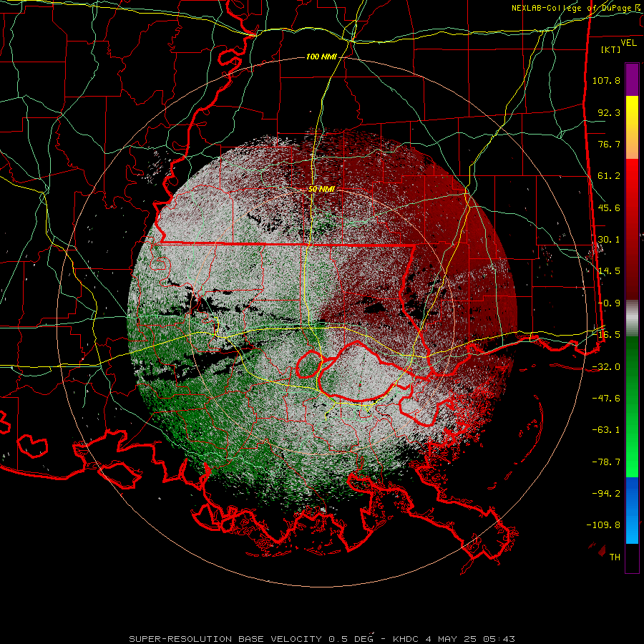The width and height of the screenshot is (644, 644).
Task: Click the gray near-zero segment of color bar
Action: click(632, 318)
